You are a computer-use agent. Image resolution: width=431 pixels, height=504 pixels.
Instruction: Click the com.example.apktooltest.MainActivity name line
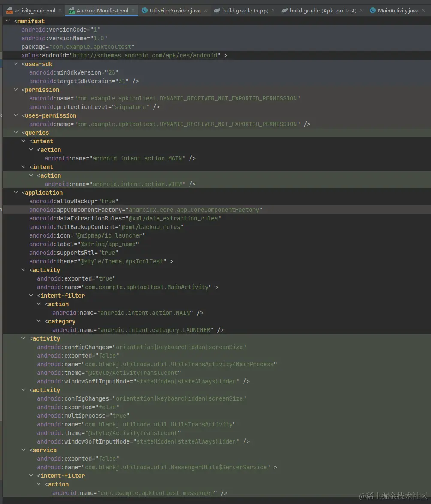click(x=128, y=287)
